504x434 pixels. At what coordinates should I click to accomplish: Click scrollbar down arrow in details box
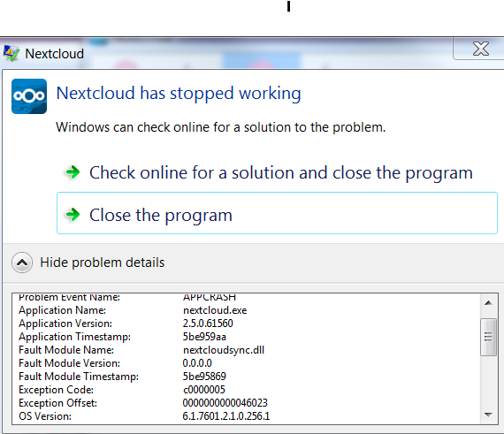click(x=488, y=415)
